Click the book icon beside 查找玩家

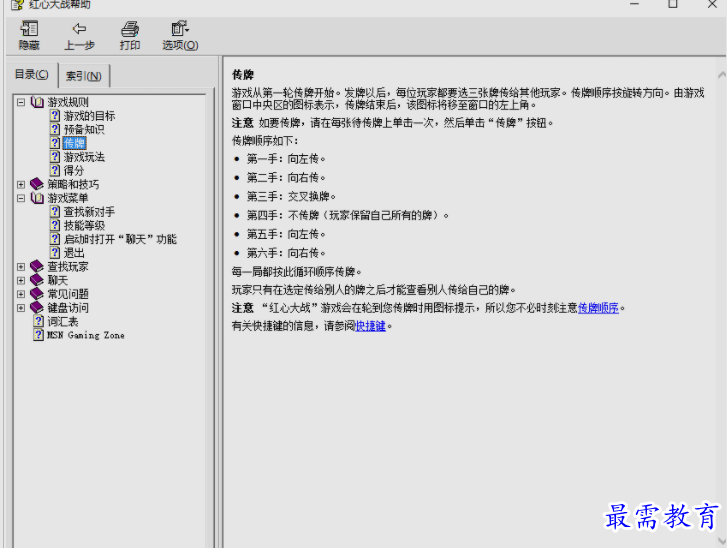pos(37,266)
